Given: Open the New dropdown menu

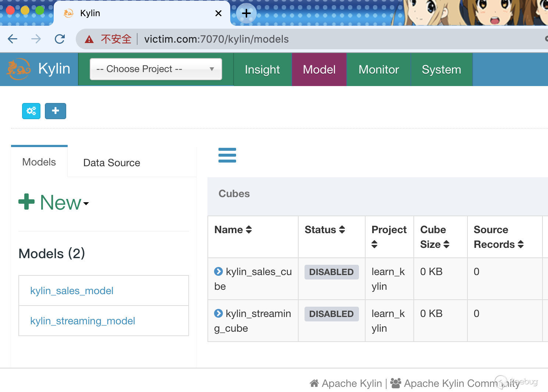Looking at the screenshot, I should point(54,202).
